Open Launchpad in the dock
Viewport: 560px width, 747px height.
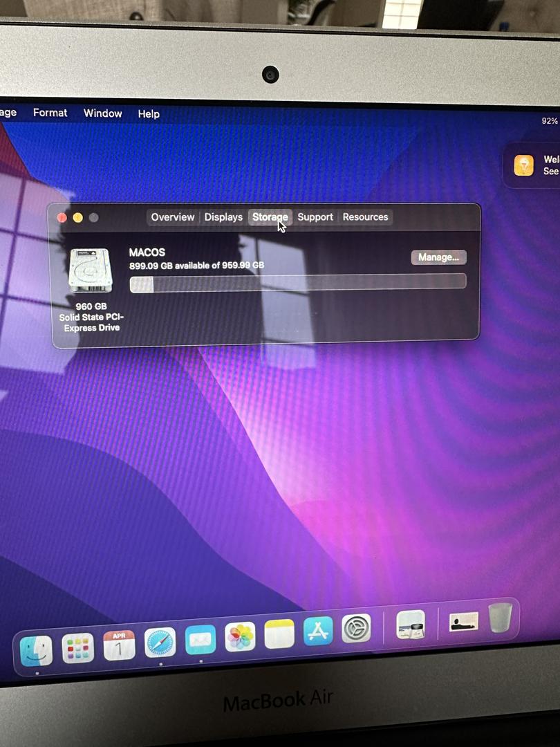pyautogui.click(x=77, y=648)
